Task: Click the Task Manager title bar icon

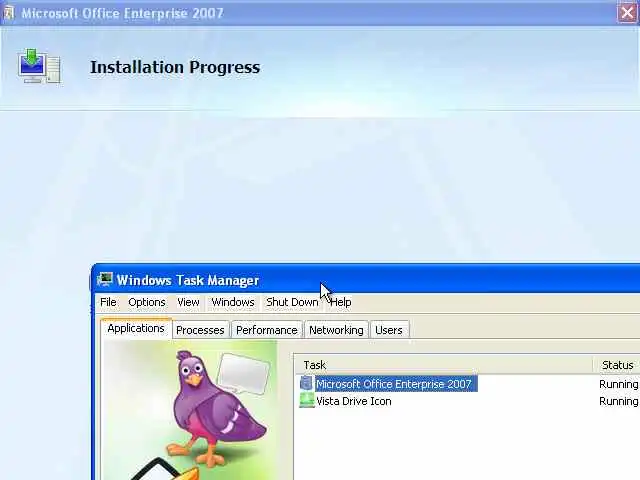Action: click(105, 280)
